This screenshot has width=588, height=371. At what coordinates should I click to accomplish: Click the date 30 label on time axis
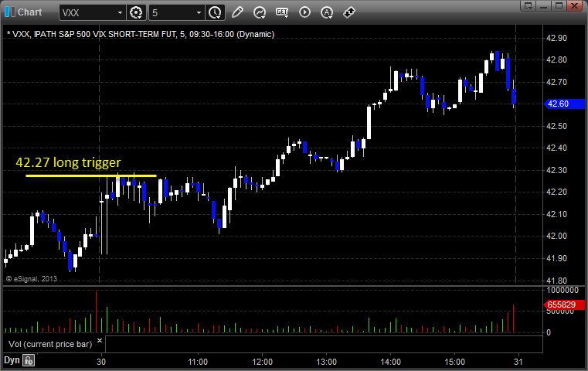[101, 362]
